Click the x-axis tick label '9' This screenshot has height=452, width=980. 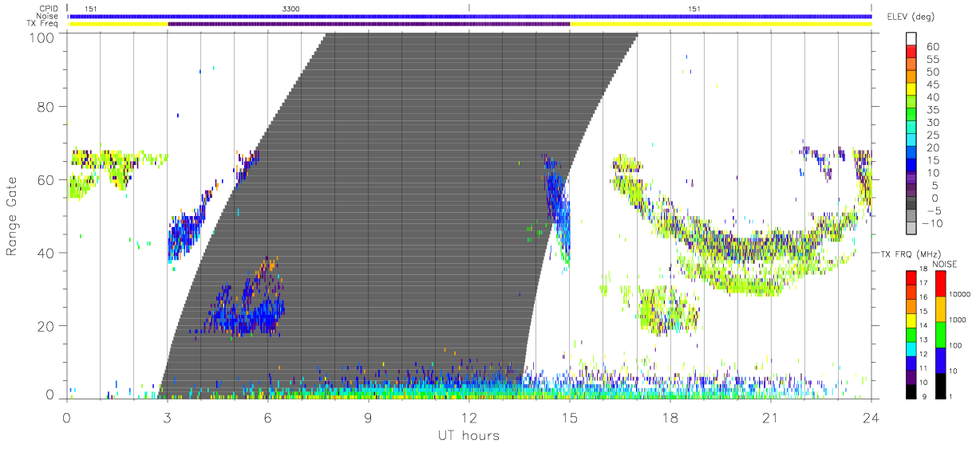click(x=368, y=418)
